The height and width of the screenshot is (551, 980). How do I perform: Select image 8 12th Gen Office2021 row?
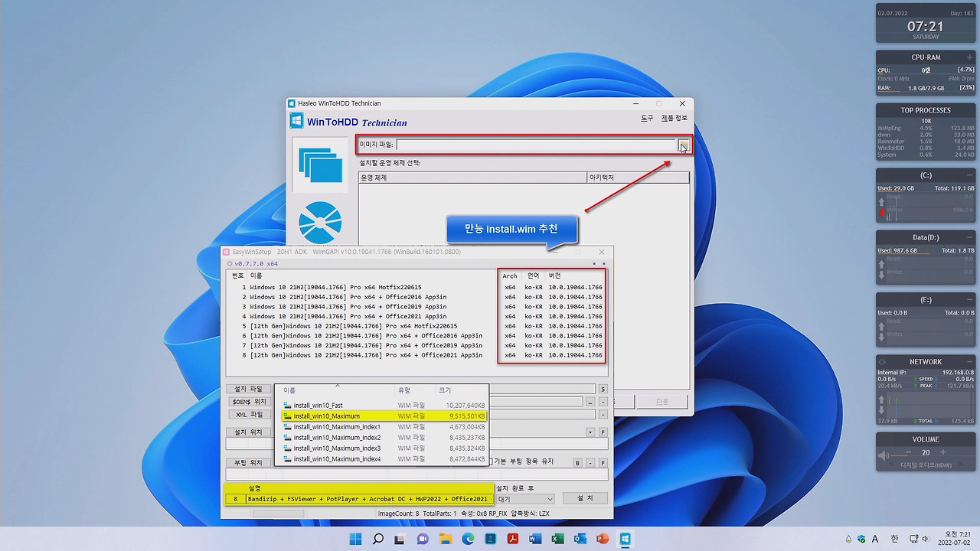pyautogui.click(x=417, y=355)
